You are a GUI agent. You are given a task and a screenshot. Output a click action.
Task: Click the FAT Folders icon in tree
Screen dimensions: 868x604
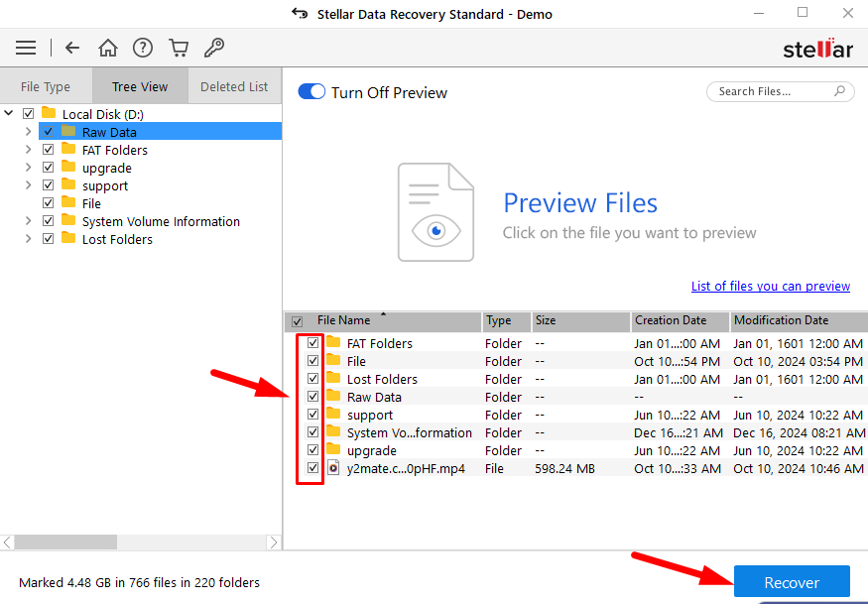(x=68, y=149)
